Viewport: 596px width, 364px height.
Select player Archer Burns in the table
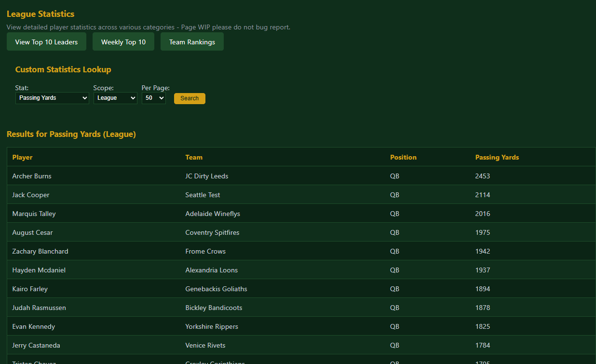[x=32, y=176]
